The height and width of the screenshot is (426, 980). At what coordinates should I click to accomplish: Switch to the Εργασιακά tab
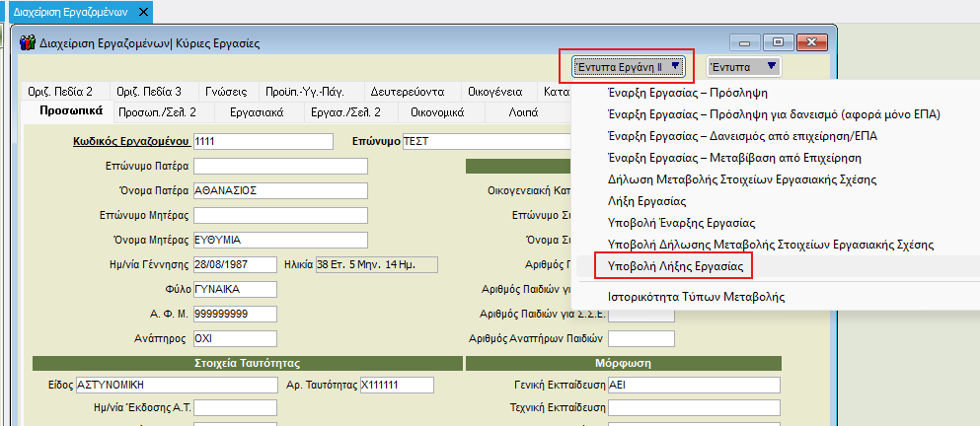259,112
